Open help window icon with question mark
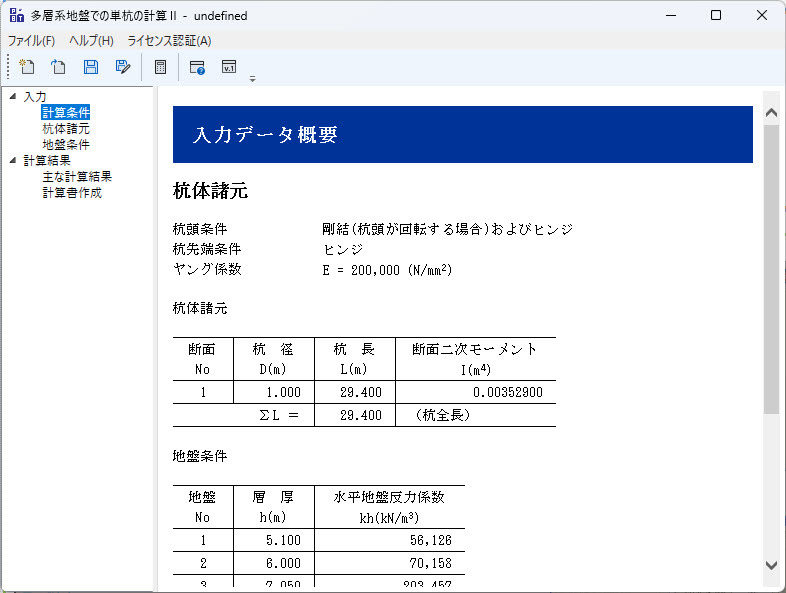Screen dimensions: 786x593 coord(197,67)
